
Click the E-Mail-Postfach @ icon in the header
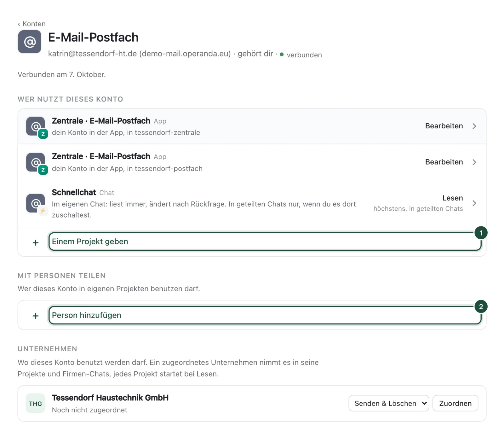pos(30,42)
